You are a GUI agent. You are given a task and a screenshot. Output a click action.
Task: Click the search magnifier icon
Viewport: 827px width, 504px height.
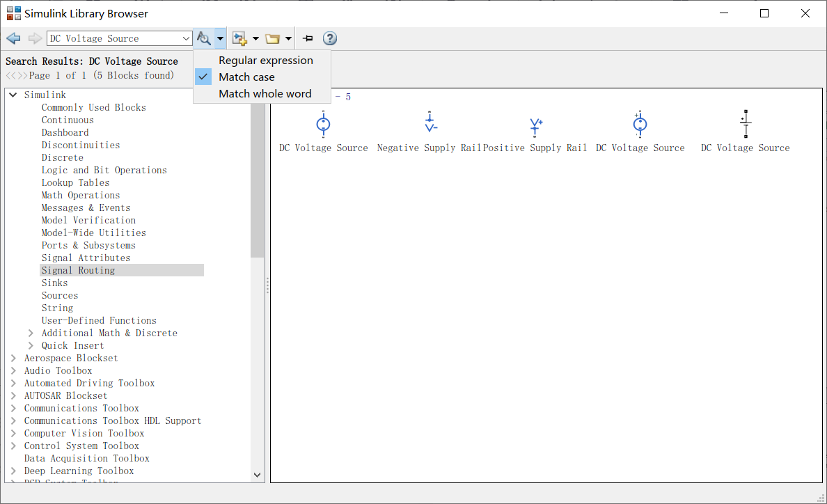pos(203,38)
